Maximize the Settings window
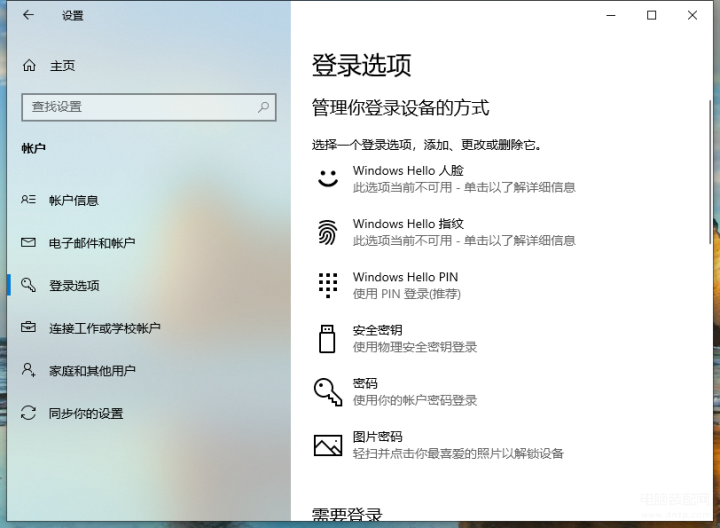720x528 pixels. [651, 15]
